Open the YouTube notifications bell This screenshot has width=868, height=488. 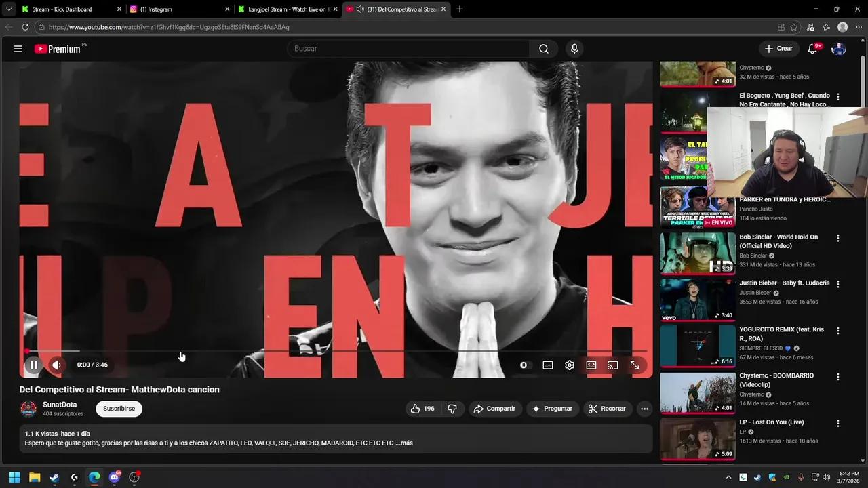point(812,48)
